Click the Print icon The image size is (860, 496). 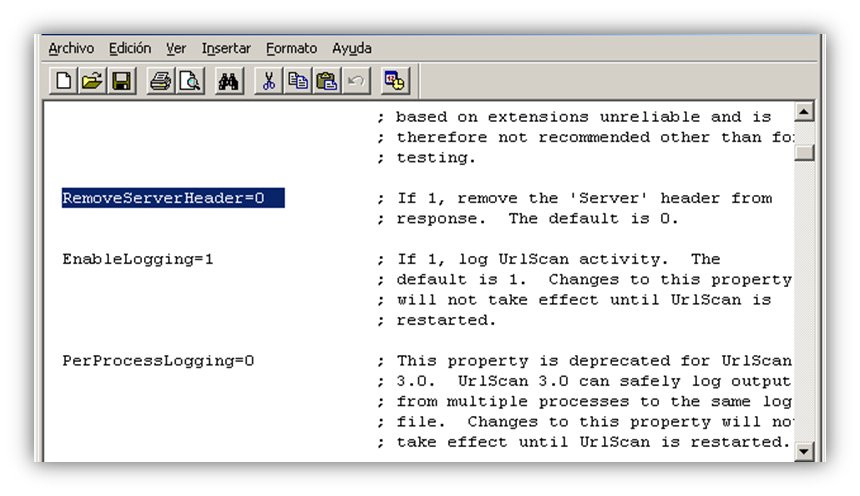tap(161, 81)
